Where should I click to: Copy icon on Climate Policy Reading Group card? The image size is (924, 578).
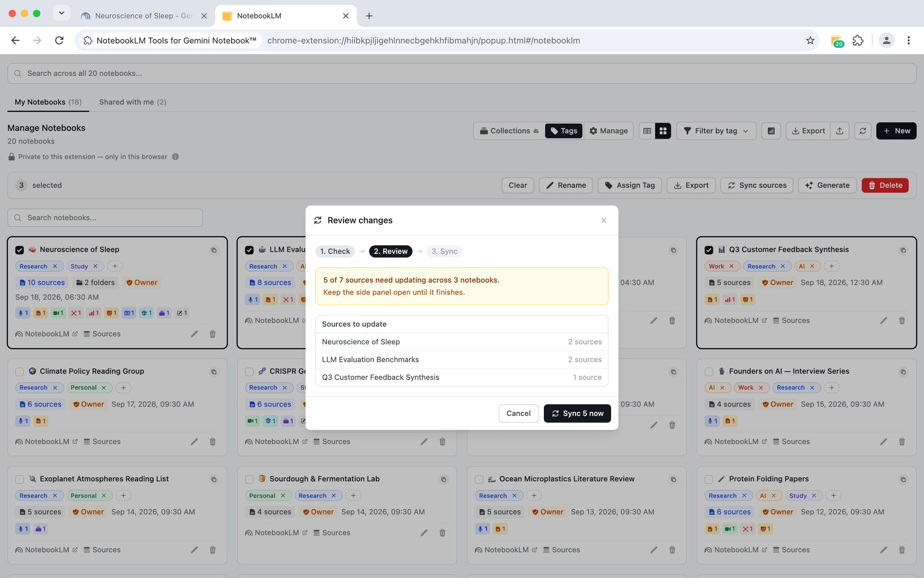tap(214, 372)
